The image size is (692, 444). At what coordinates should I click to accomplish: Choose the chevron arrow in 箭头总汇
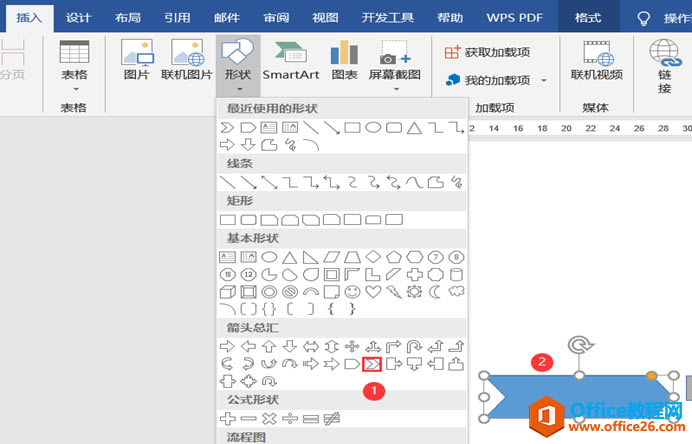(372, 364)
